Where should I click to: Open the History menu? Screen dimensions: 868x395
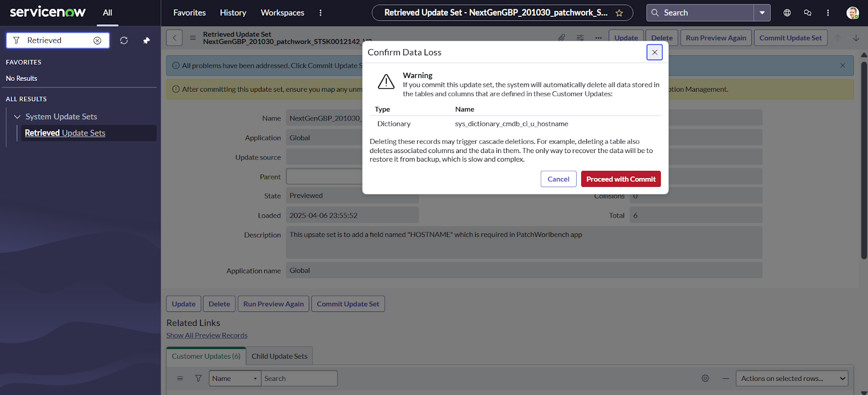(233, 12)
